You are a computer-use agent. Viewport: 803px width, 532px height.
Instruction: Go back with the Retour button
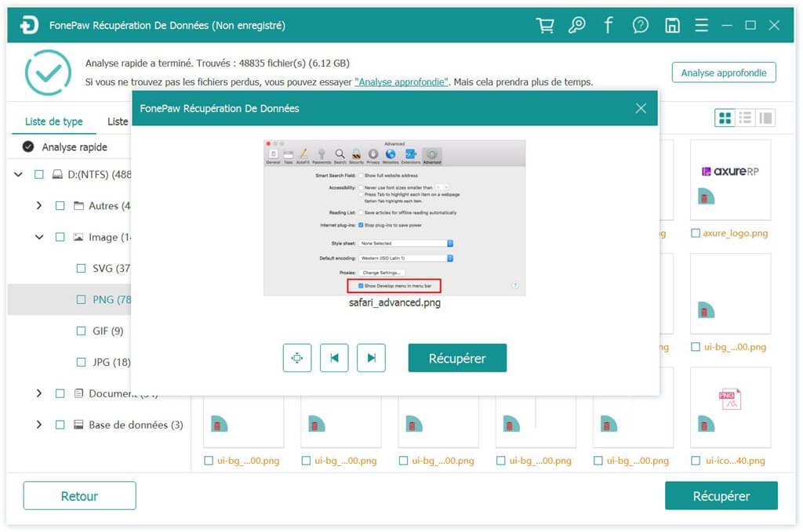click(79, 496)
